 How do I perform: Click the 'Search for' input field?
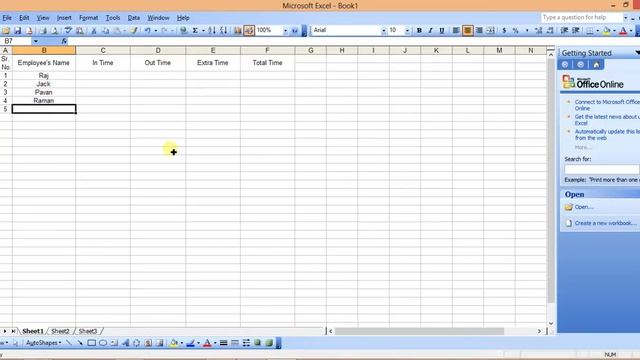pyautogui.click(x=602, y=169)
